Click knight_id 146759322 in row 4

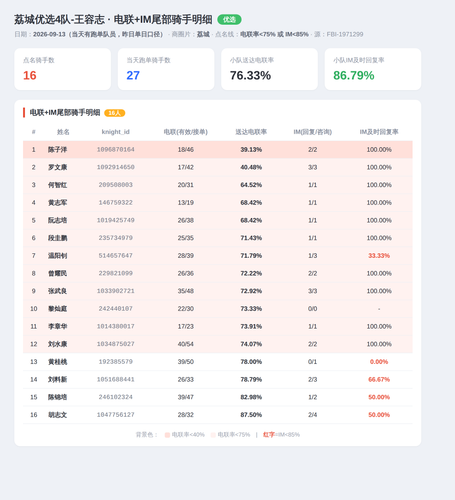tap(116, 203)
